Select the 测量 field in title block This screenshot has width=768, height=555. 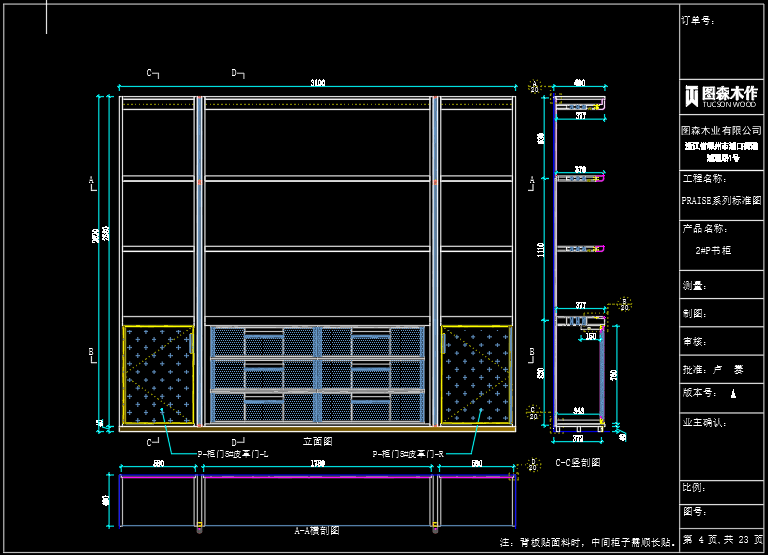(x=694, y=286)
